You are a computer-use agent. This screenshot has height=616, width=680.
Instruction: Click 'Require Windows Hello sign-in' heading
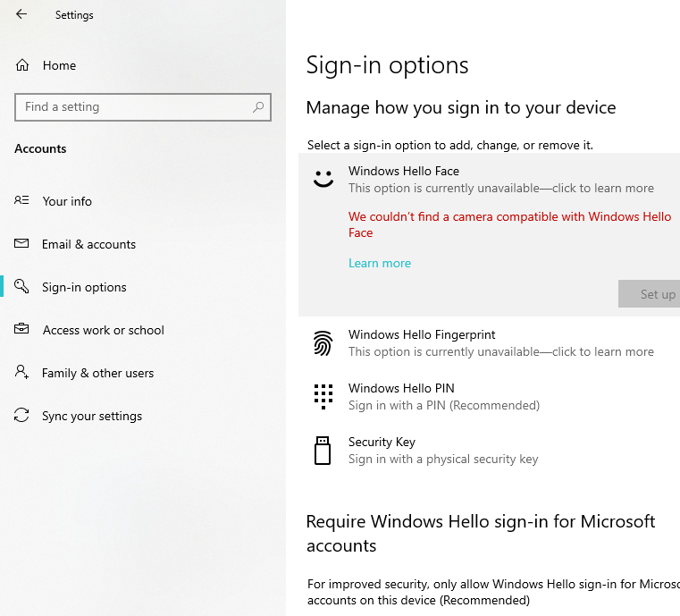tap(481, 533)
